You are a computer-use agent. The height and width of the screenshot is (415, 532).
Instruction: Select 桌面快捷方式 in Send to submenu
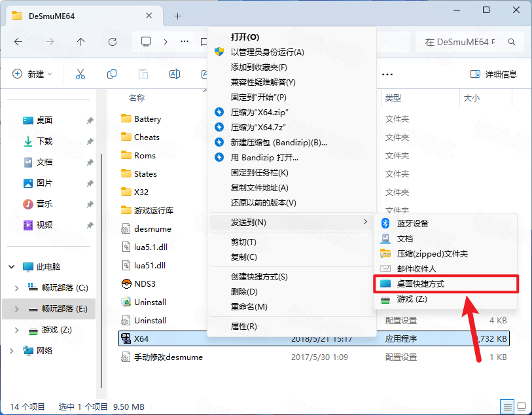(x=446, y=283)
